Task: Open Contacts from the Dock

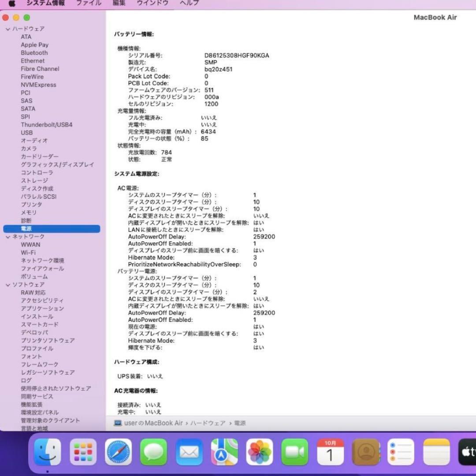Action: [366, 452]
